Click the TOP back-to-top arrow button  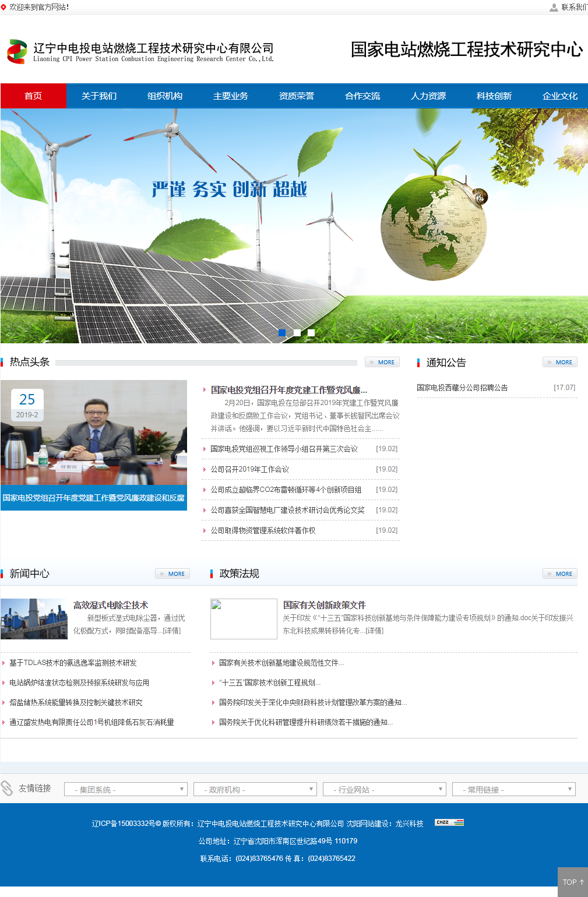573,882
